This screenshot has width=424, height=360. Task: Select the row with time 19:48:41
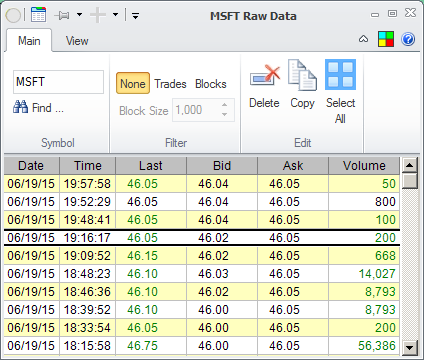(x=202, y=220)
